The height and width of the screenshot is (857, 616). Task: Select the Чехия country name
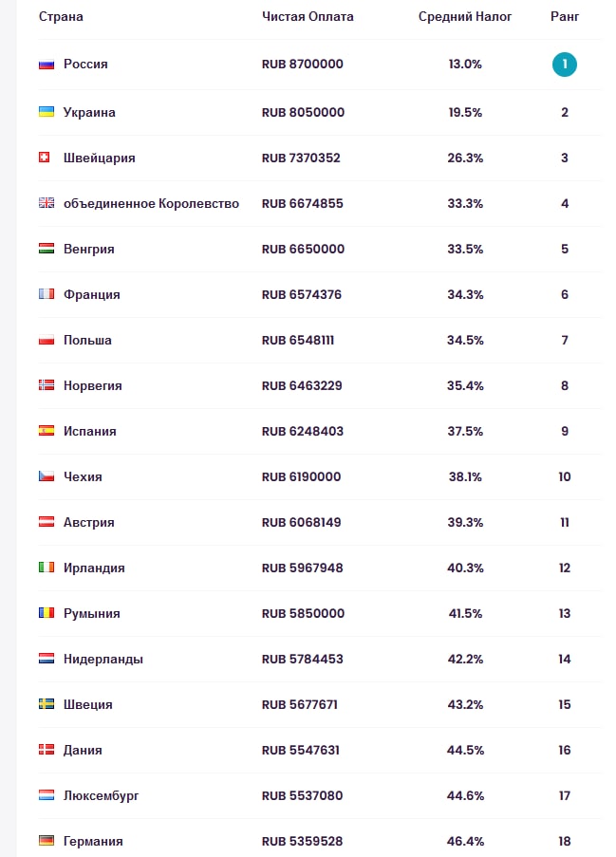click(83, 476)
